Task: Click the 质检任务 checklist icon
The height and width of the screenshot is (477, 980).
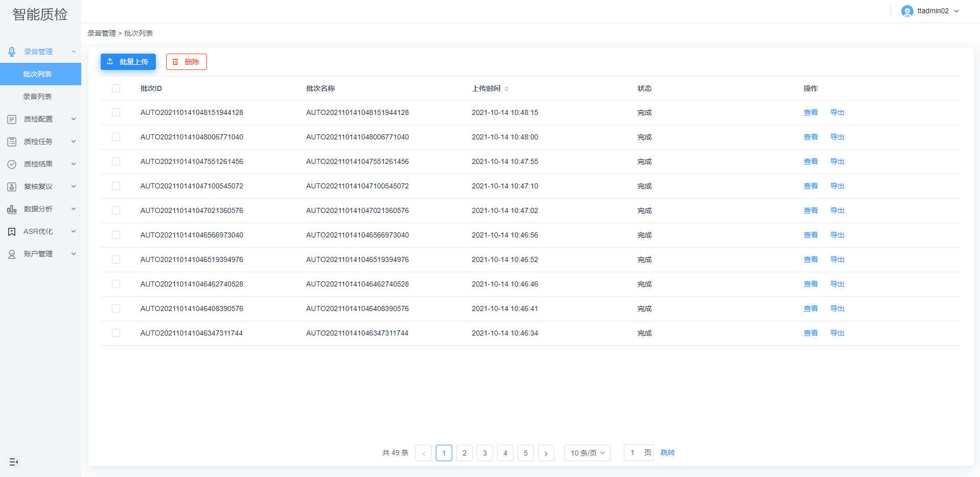Action: pos(12,142)
